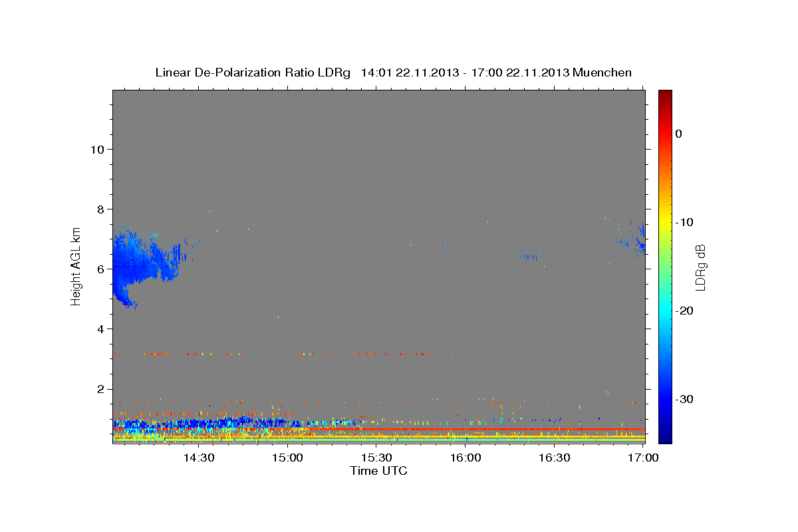This screenshot has width=798, height=532.
Task: Click the dark red top of the colorbar
Action: pos(665,94)
